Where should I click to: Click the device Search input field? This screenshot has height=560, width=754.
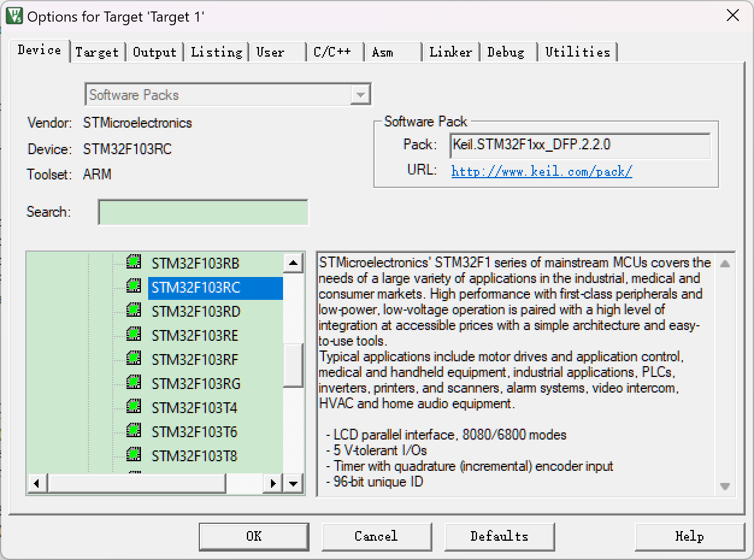coord(203,213)
